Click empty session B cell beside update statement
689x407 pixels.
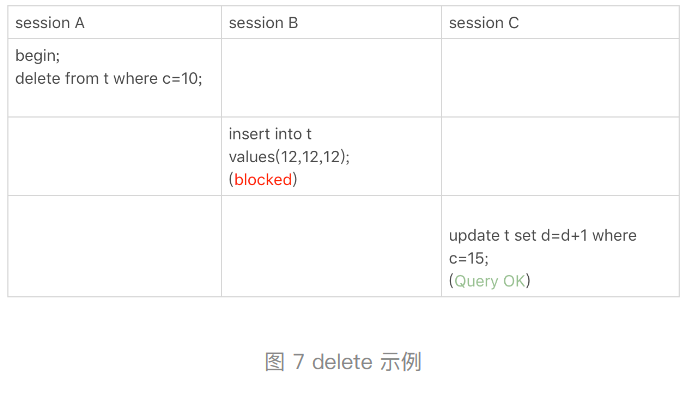[331, 246]
